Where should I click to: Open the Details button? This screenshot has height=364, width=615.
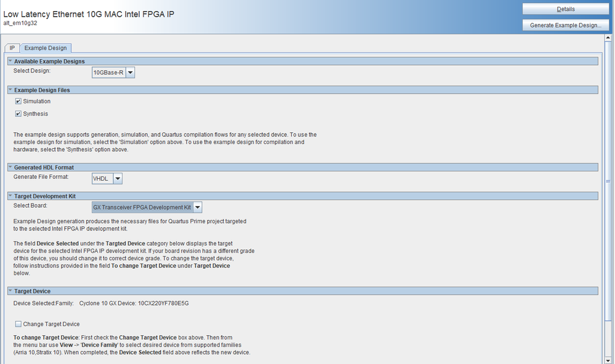tap(565, 9)
